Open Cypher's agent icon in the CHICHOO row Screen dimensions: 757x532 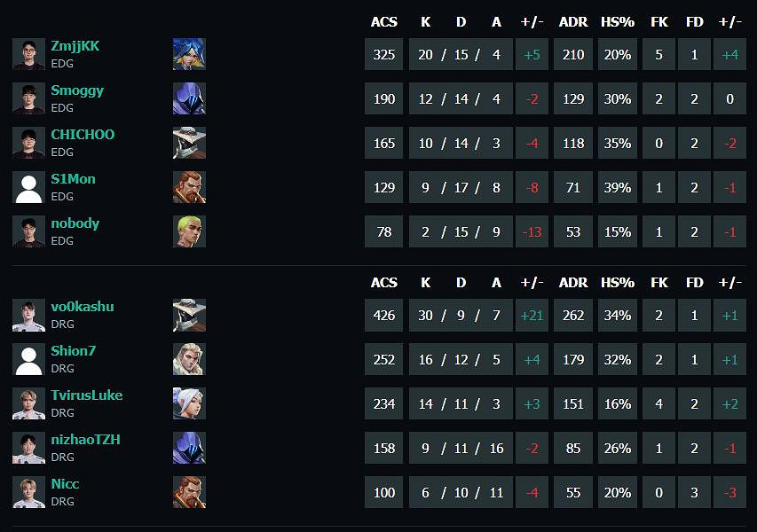(189, 142)
